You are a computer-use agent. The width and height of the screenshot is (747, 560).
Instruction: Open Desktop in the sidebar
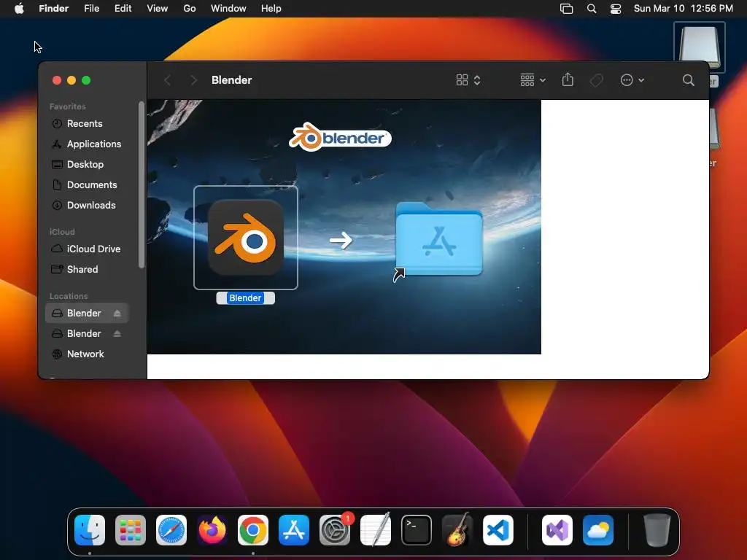pyautogui.click(x=87, y=164)
